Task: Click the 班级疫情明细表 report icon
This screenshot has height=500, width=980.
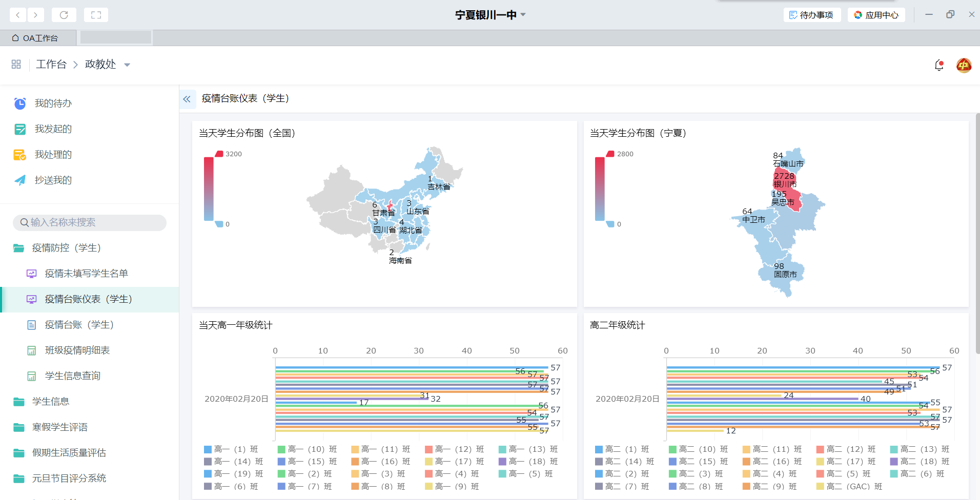Action: coord(31,350)
